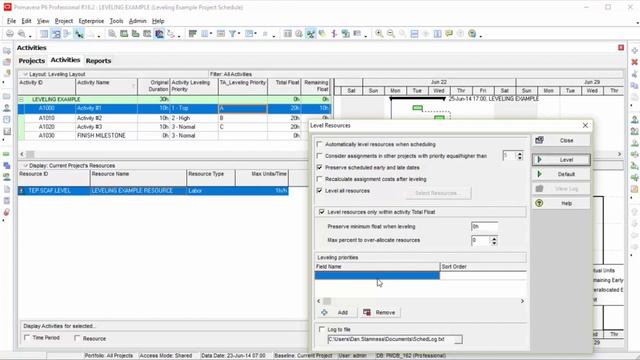
Task: Check Consider assignments in other projects
Action: (320, 156)
